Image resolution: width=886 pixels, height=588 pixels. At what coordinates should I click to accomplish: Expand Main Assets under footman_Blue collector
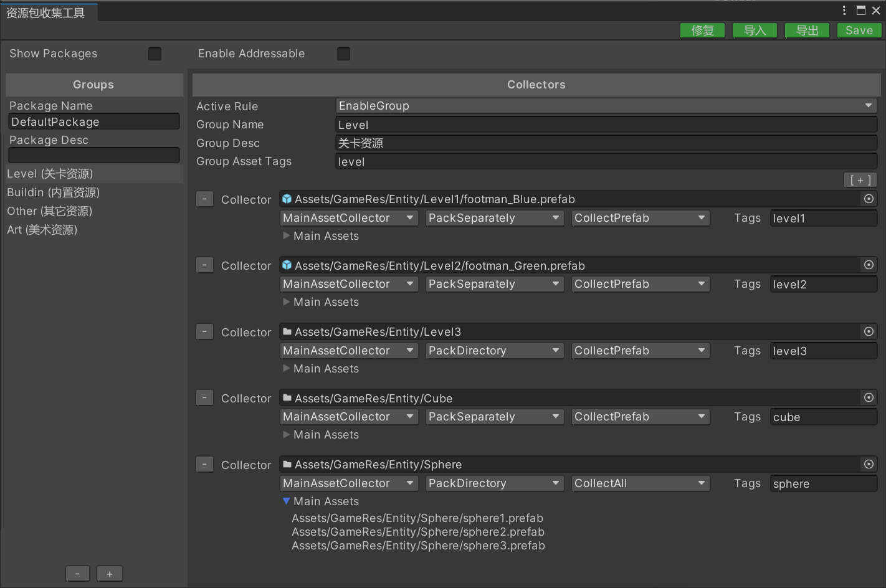pos(287,235)
